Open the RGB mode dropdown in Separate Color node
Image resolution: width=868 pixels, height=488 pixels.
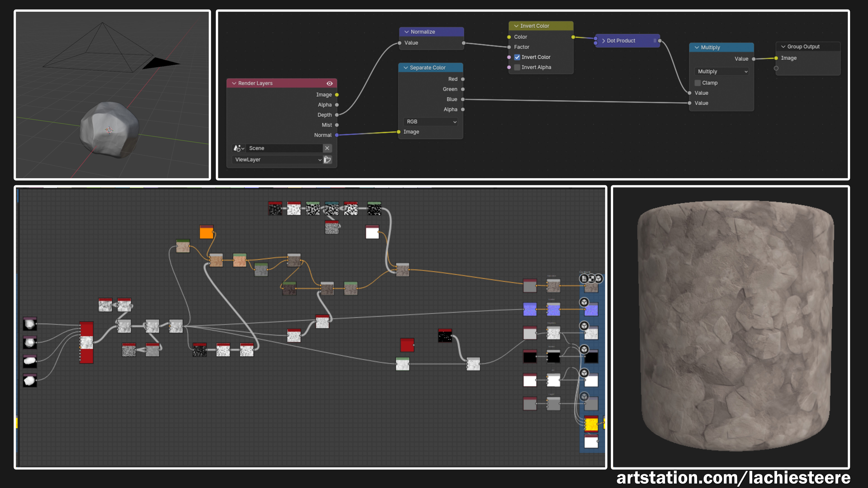pyautogui.click(x=430, y=122)
